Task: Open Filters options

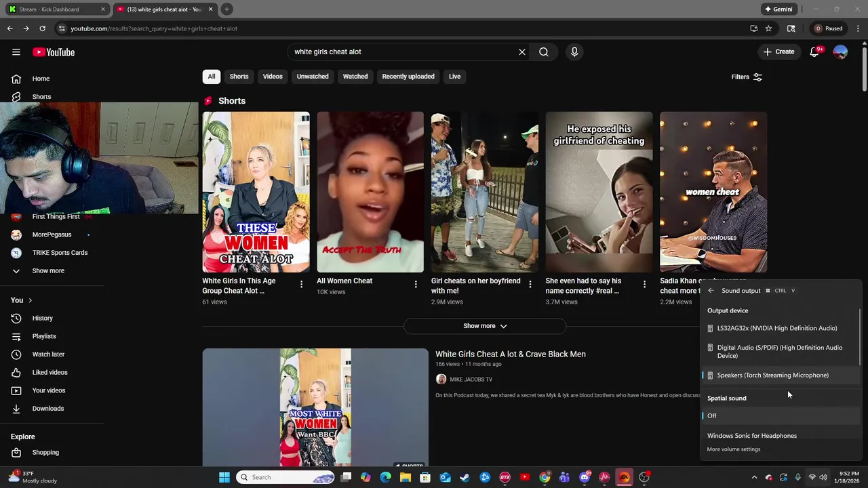Action: tap(747, 77)
